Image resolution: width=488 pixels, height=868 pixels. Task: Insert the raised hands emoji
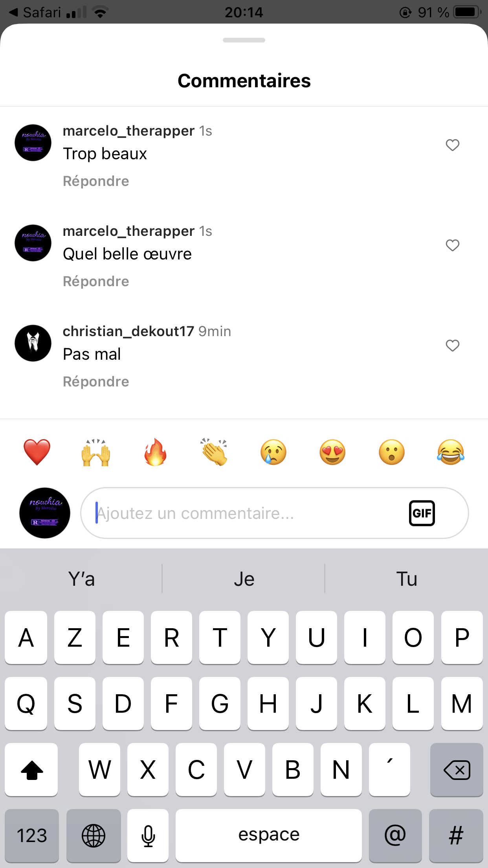[x=96, y=452]
